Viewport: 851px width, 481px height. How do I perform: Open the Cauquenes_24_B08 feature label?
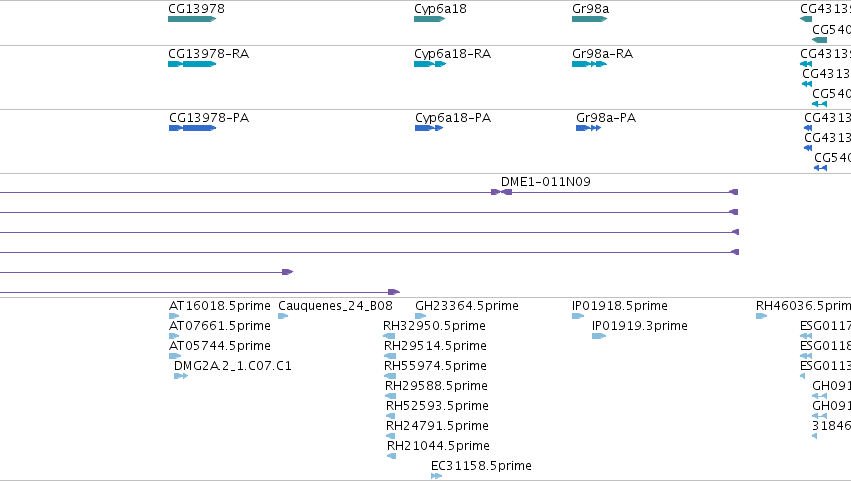pyautogui.click(x=335, y=306)
